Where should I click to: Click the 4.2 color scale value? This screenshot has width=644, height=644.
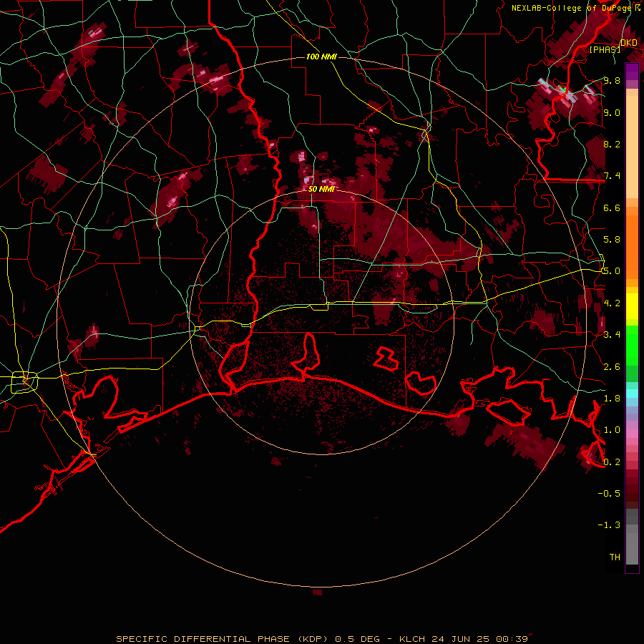612,303
